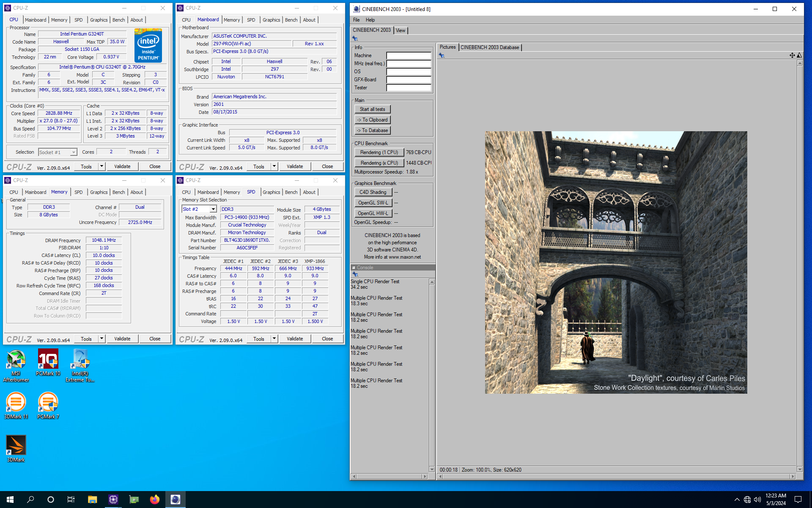Click Validate in CPU-Z Memory window
The width and height of the screenshot is (812, 508).
coord(122,339)
